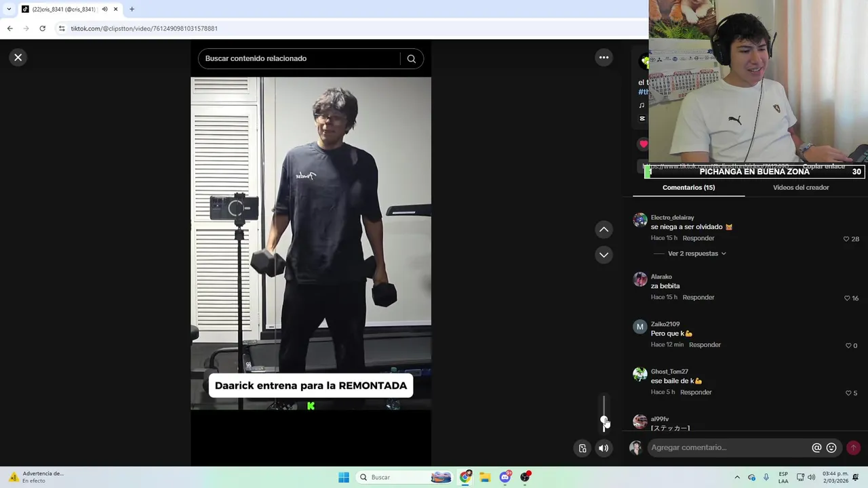Open Ghost_Tom27's profile avatar

tap(640, 374)
